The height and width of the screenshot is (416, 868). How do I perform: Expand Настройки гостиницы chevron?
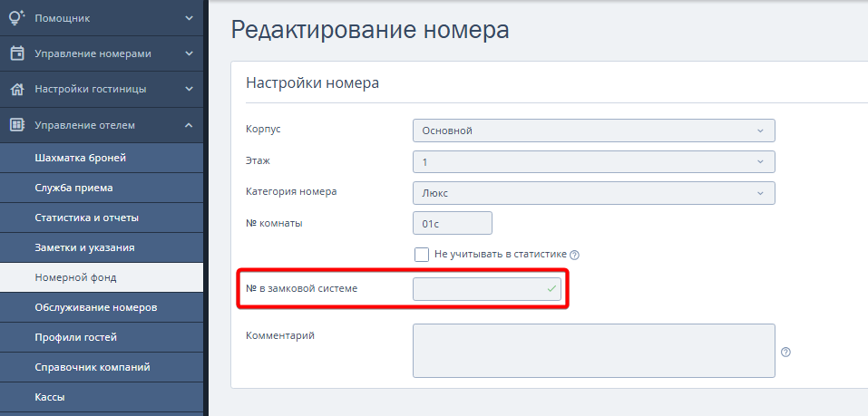189,90
